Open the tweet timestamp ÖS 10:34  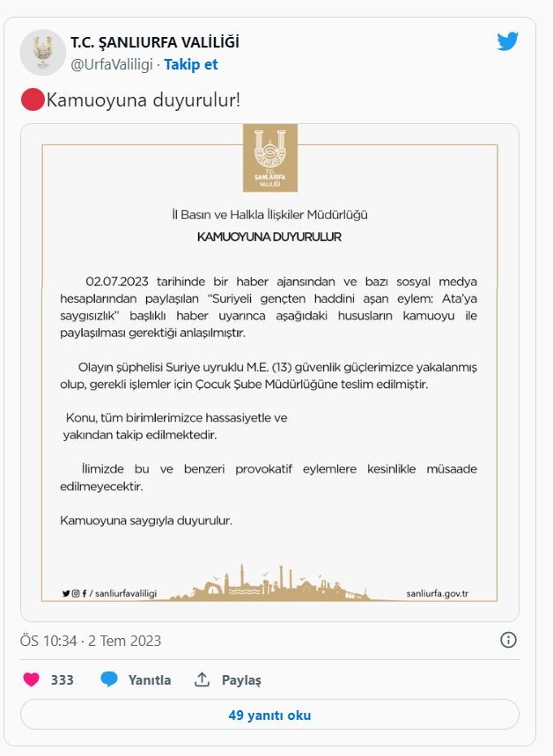(x=91, y=641)
